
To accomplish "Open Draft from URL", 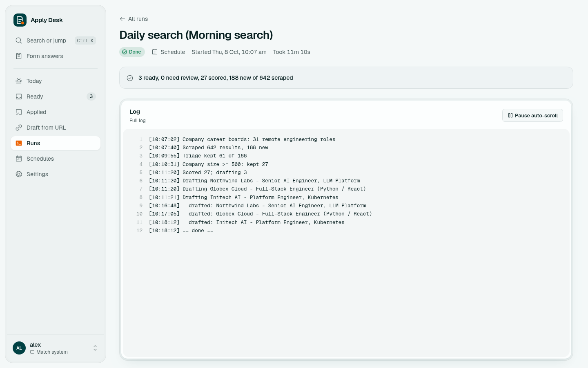I will point(56,128).
